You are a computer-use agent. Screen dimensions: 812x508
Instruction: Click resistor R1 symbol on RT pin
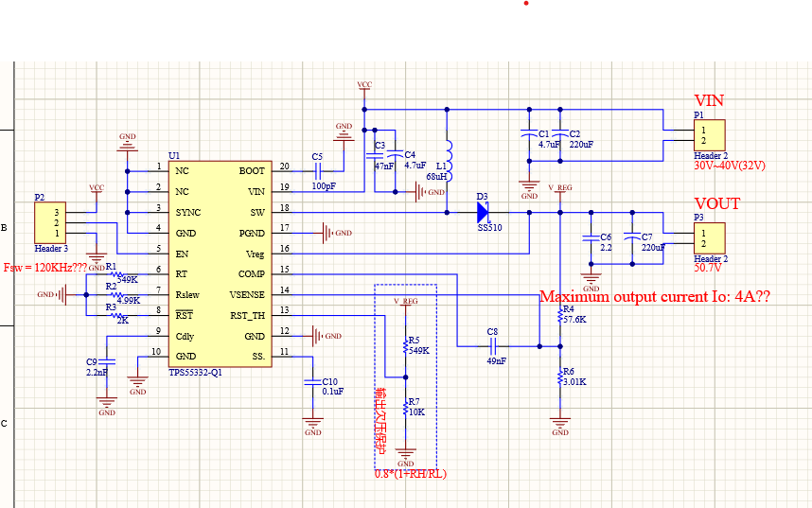(x=117, y=274)
